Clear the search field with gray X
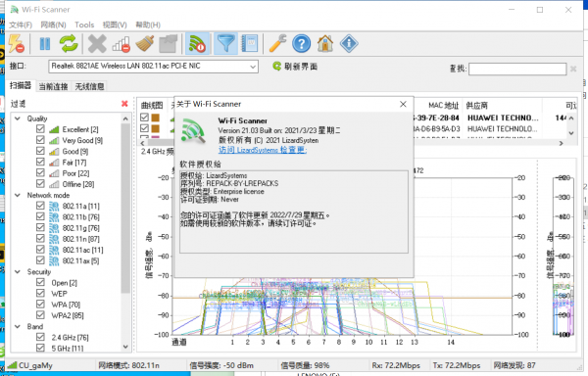588x376 pixels. [x=573, y=69]
